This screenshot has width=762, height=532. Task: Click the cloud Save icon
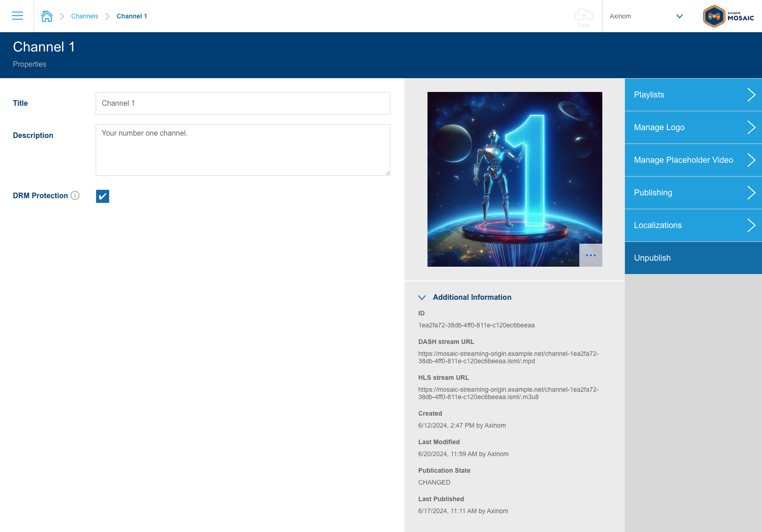[x=583, y=17]
